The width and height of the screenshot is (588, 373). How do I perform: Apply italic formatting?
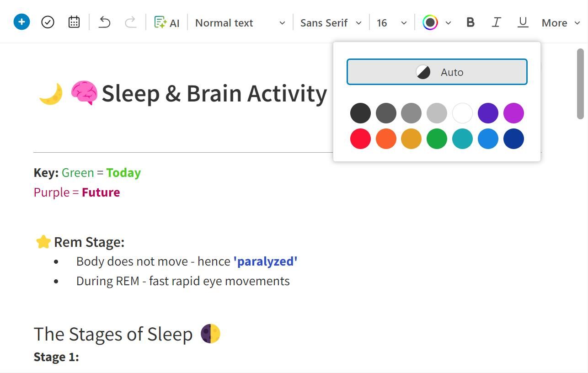pyautogui.click(x=497, y=21)
